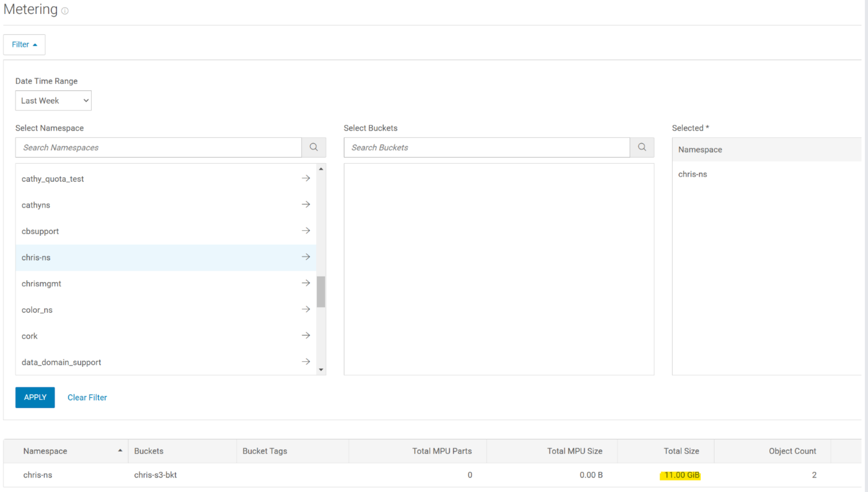Click the arrow next to data_domain_support
868x492 pixels.
tap(306, 362)
